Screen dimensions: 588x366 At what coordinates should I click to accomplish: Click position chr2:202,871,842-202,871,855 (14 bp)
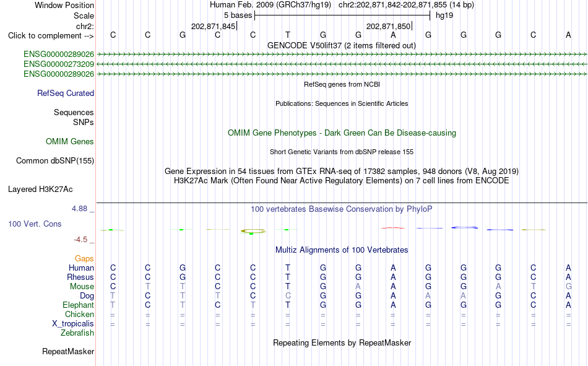tap(406, 5)
